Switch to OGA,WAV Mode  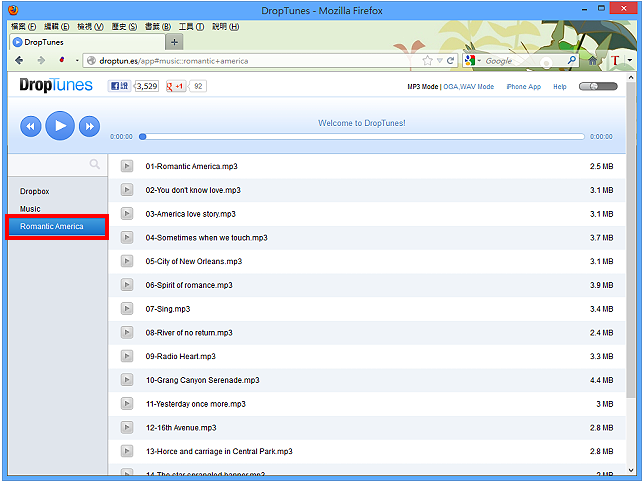(469, 87)
